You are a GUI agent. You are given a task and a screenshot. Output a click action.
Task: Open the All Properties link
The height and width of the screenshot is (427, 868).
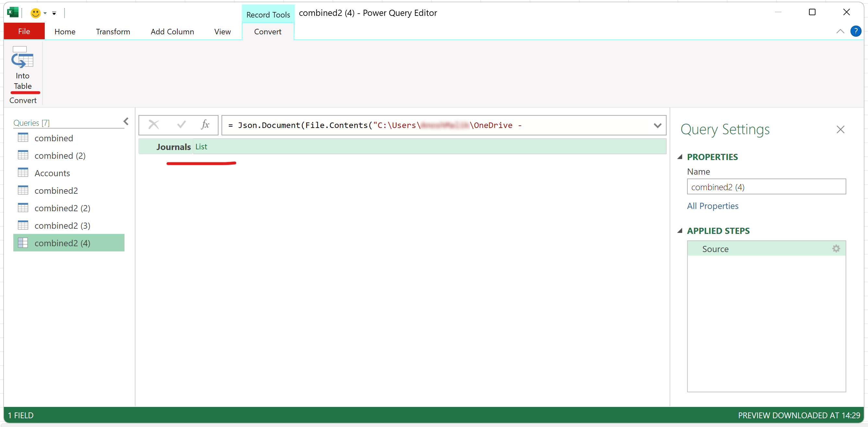(712, 206)
